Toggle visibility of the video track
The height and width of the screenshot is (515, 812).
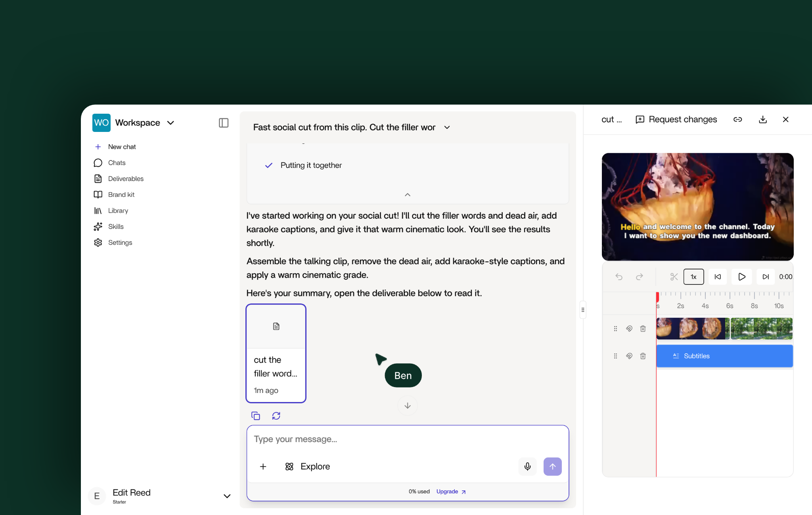[629, 328]
